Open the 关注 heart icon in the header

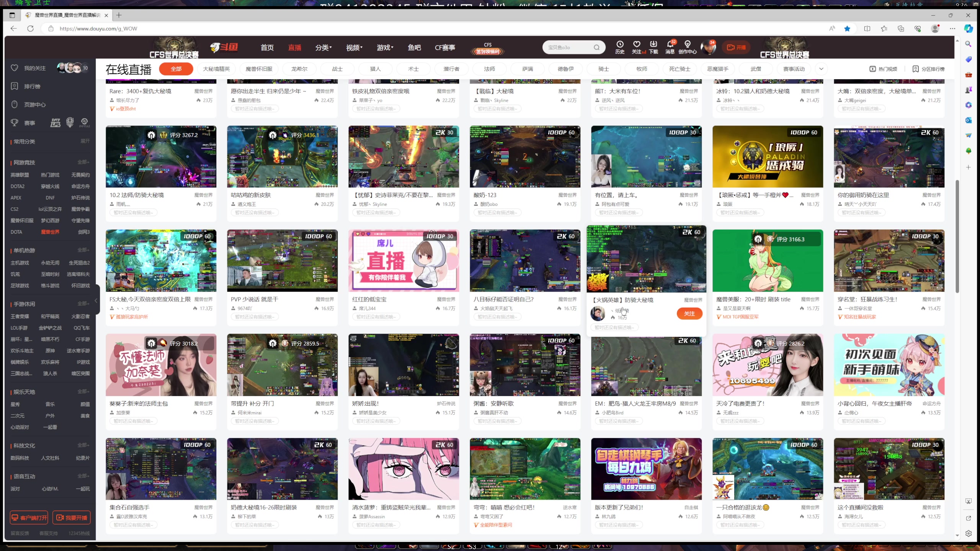click(637, 47)
